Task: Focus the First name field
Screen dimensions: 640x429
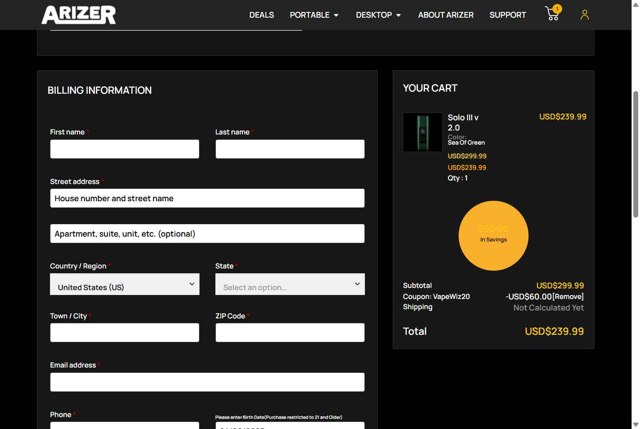Action: point(124,149)
